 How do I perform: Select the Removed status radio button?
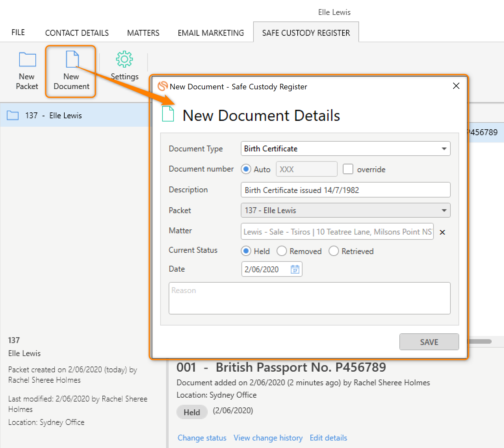click(x=281, y=251)
